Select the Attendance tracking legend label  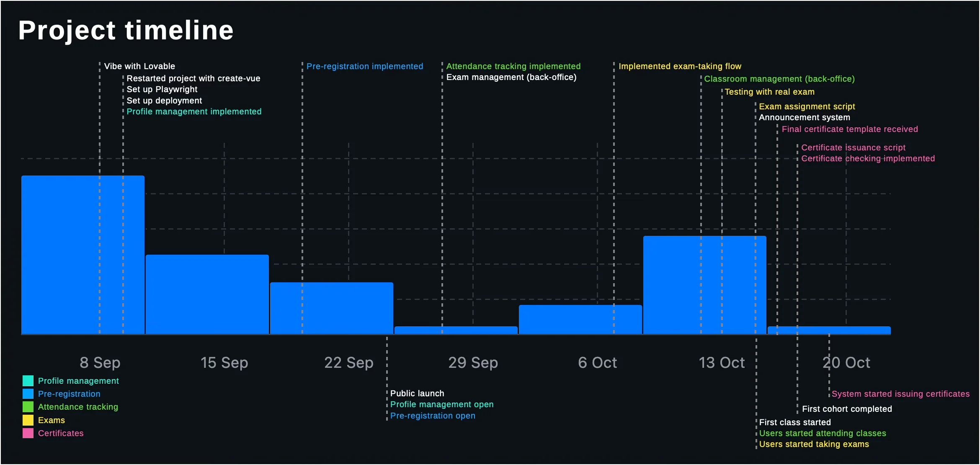tap(78, 407)
